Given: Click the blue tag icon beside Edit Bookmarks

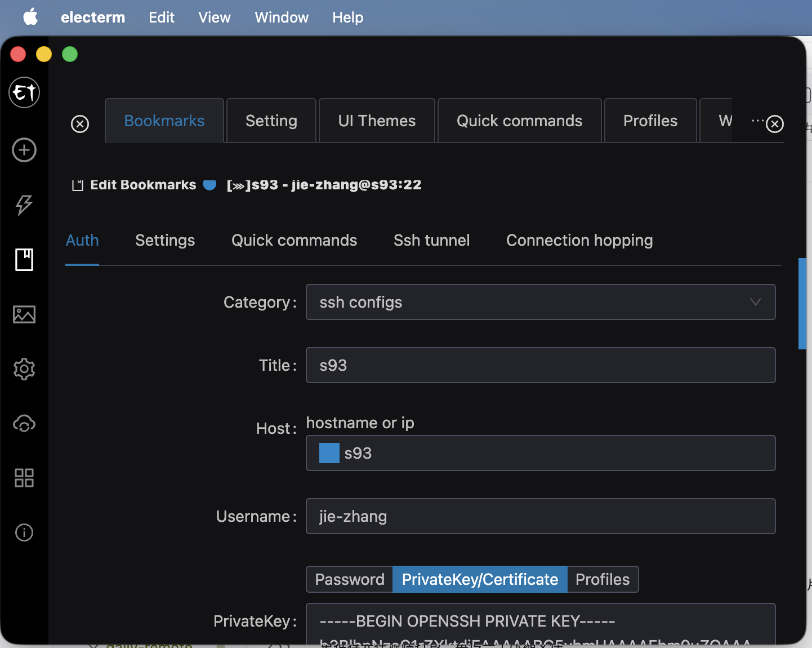Looking at the screenshot, I should [209, 185].
